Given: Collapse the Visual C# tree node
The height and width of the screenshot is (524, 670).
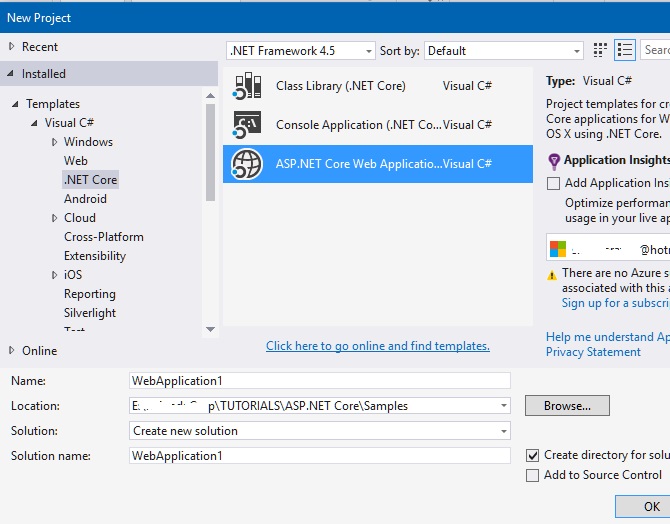Looking at the screenshot, I should [x=34, y=123].
